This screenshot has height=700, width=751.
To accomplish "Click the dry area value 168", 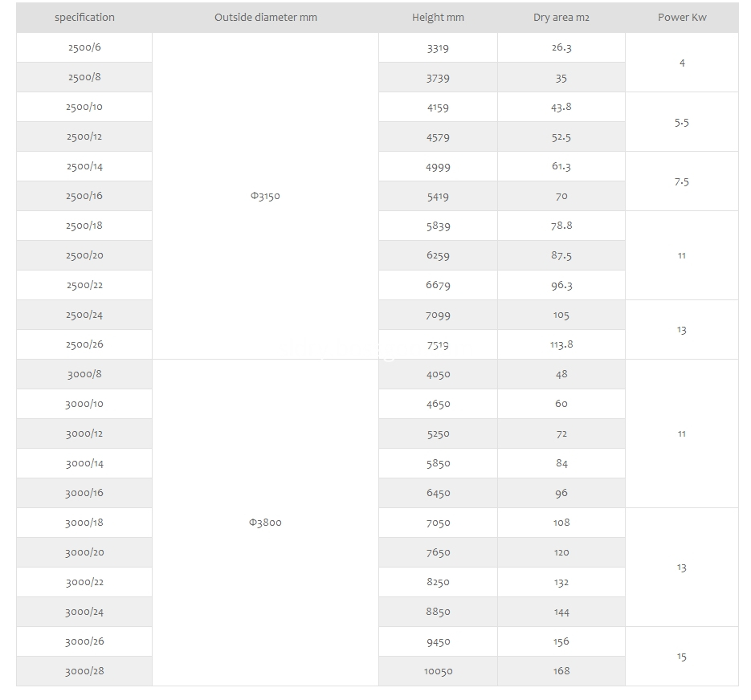I will click(561, 671).
